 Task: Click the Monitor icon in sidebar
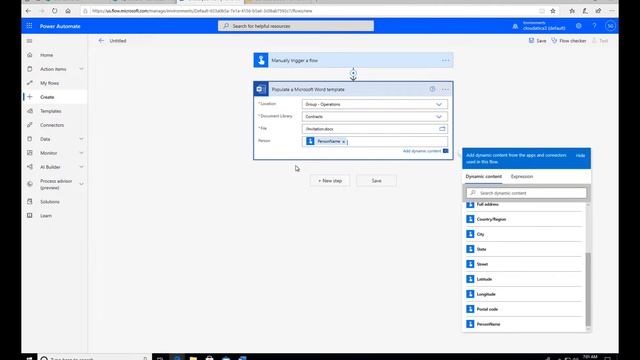[x=29, y=153]
